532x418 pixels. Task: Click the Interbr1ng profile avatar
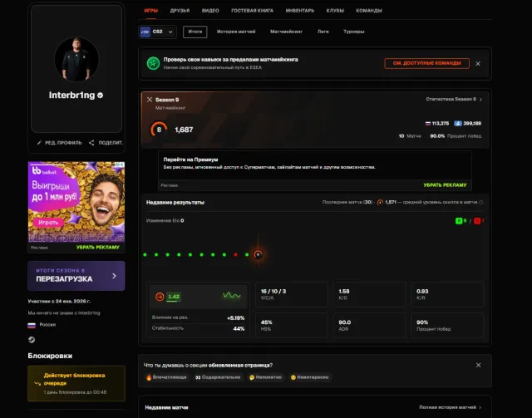tap(76, 59)
